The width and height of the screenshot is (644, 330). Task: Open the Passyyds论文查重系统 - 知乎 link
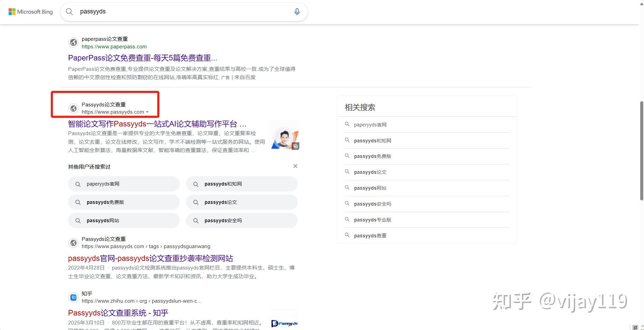pyautogui.click(x=118, y=313)
